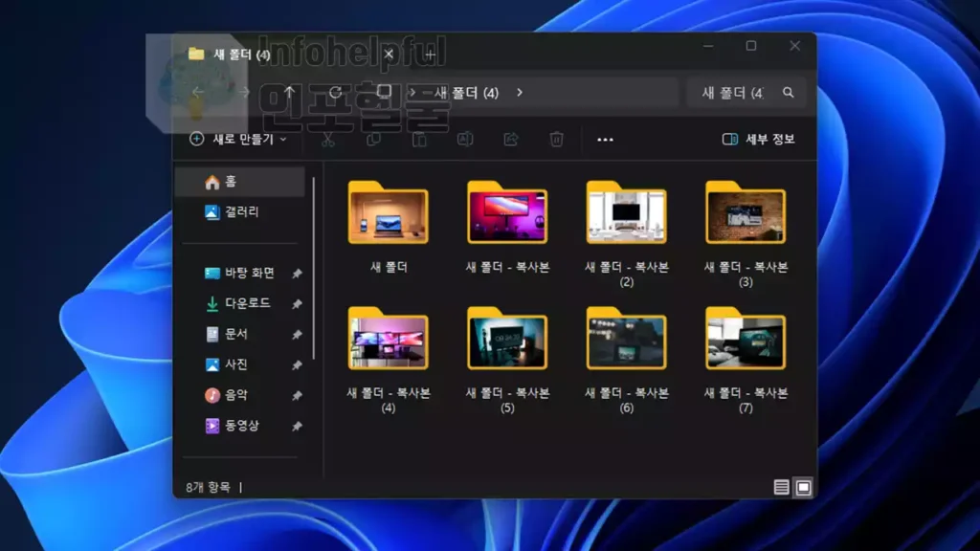980x551 pixels.
Task: Click the pin icon beside 동영상
Action: click(x=297, y=427)
